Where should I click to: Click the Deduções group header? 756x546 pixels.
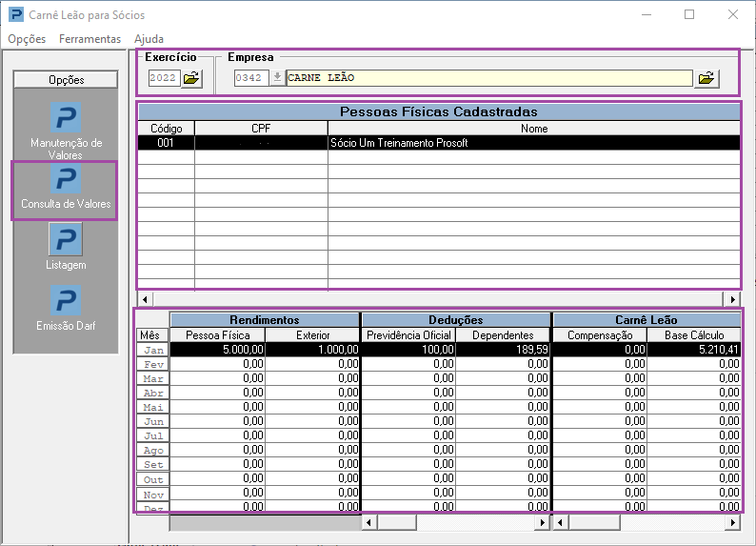click(456, 320)
